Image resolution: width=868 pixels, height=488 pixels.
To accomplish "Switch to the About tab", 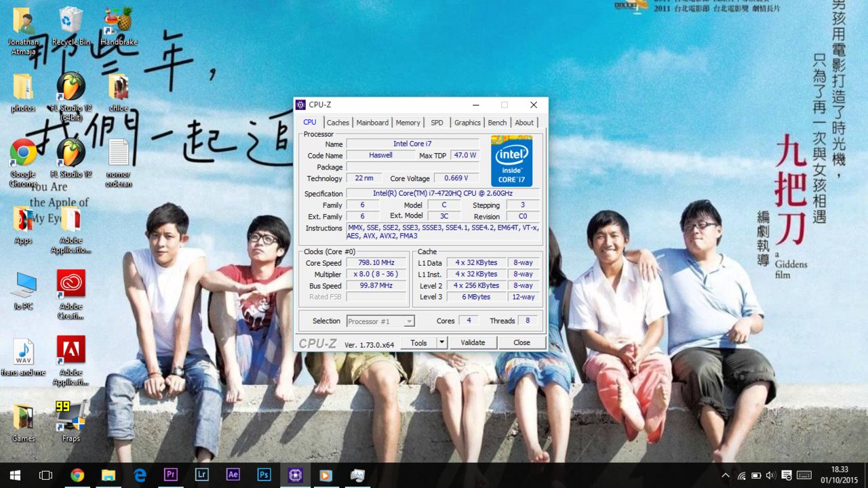I will point(524,123).
